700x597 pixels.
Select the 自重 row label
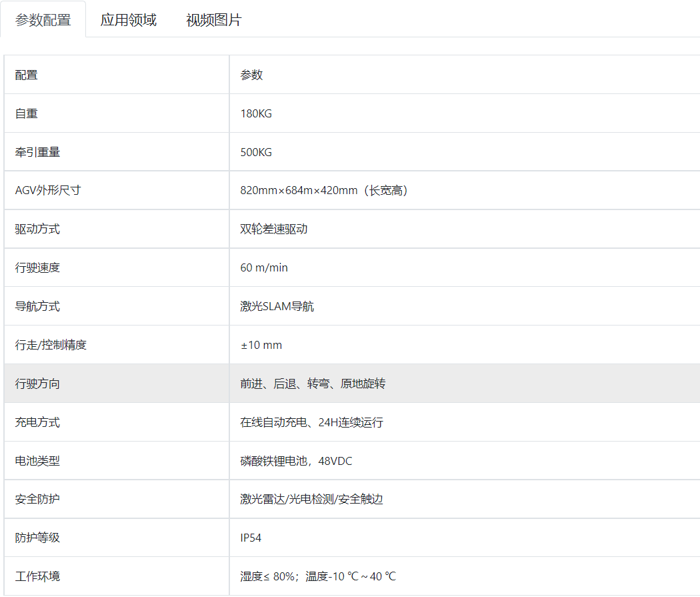click(27, 113)
